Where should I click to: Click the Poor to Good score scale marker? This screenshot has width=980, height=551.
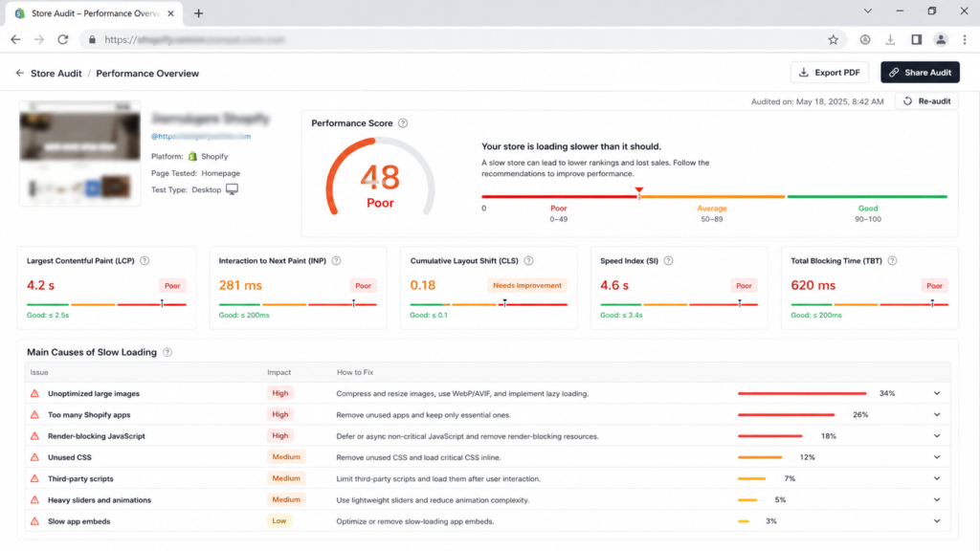pyautogui.click(x=638, y=192)
